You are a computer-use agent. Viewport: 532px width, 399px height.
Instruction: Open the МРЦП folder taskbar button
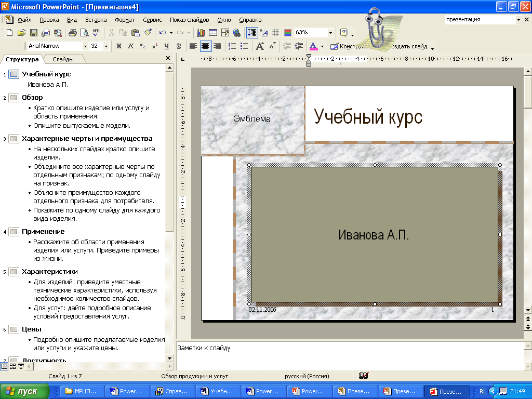coord(82,391)
